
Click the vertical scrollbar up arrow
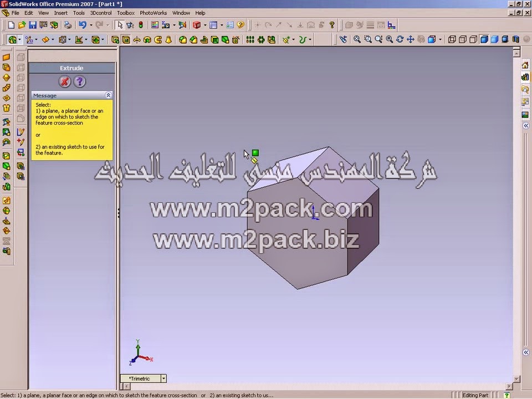point(516,53)
